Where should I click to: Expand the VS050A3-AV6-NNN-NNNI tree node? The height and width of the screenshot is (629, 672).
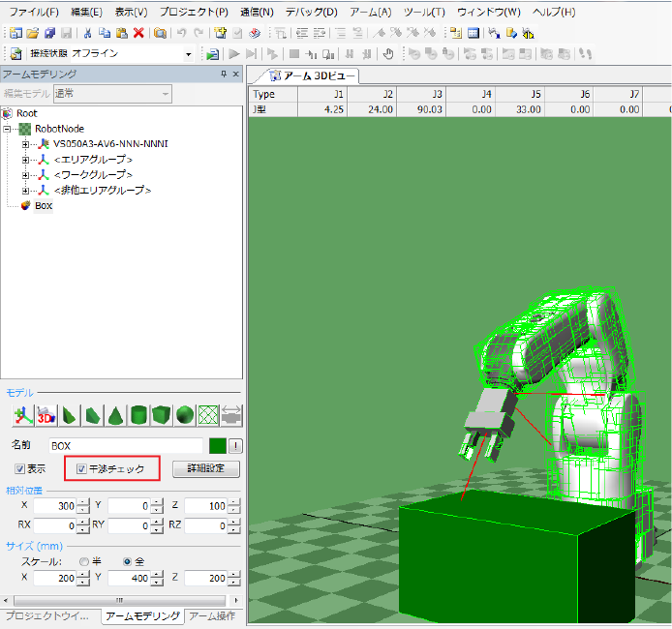click(x=26, y=143)
